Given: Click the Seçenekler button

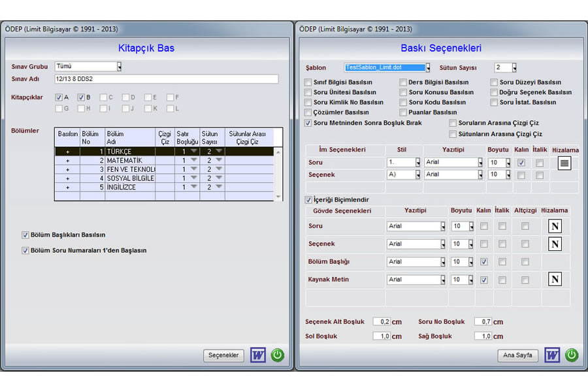Looking at the screenshot, I should pyautogui.click(x=223, y=355).
